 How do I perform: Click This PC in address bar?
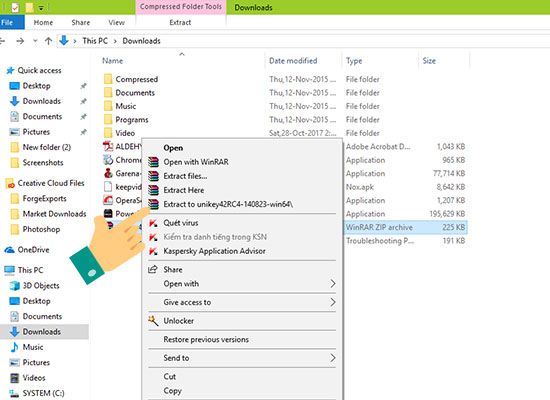(x=95, y=41)
